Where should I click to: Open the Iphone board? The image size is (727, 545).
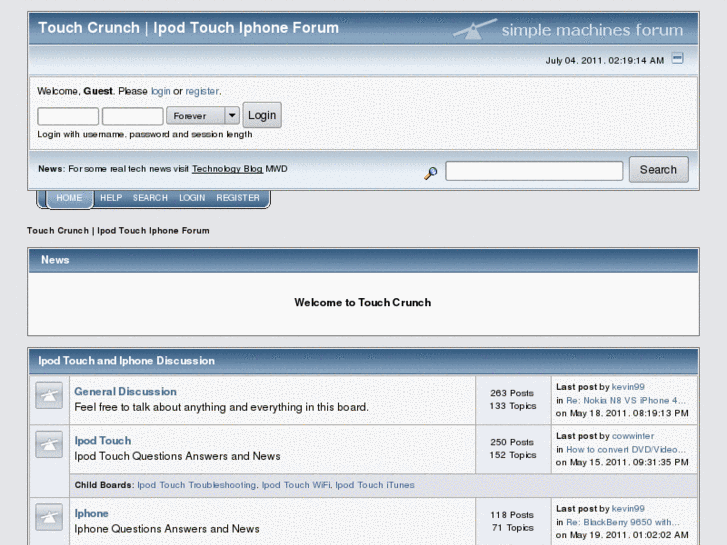click(91, 513)
